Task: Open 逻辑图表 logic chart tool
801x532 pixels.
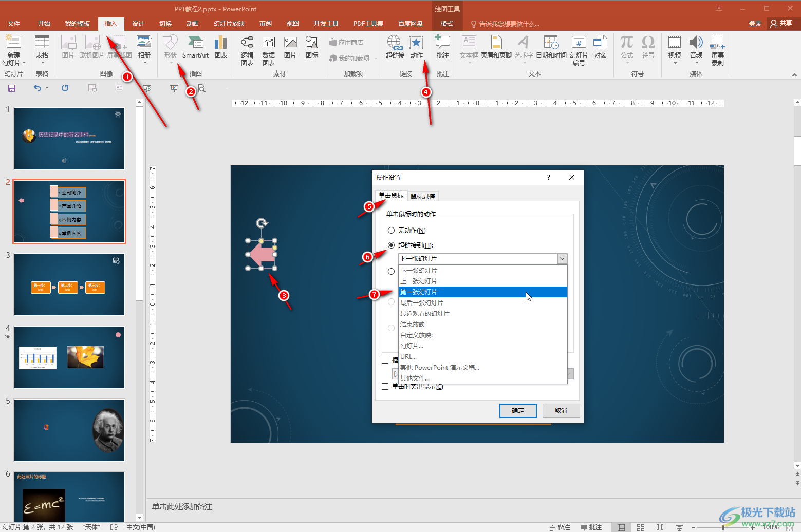Action: click(247, 50)
